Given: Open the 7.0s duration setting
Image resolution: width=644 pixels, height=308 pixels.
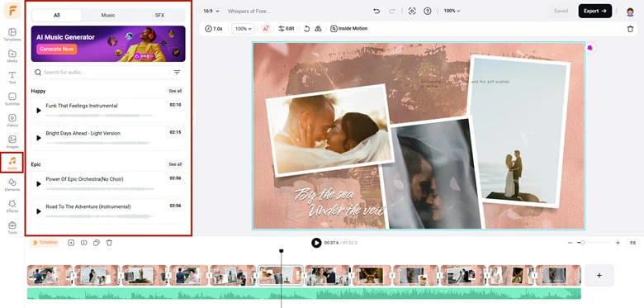Looking at the screenshot, I should click(x=214, y=29).
